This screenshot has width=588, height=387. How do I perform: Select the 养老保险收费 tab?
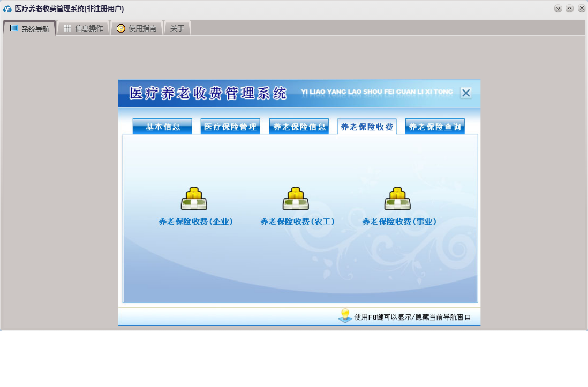367,126
